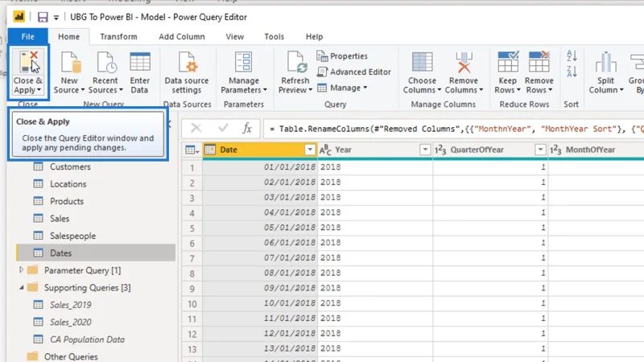This screenshot has width=644, height=362.
Task: Confirm formula with checkmark icon
Action: pos(224,128)
